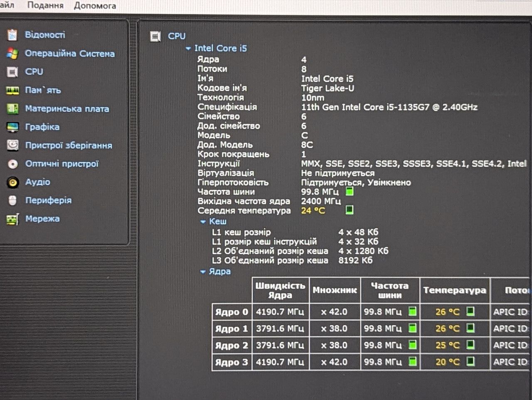Open the Графіка monitor icon

click(x=12, y=127)
